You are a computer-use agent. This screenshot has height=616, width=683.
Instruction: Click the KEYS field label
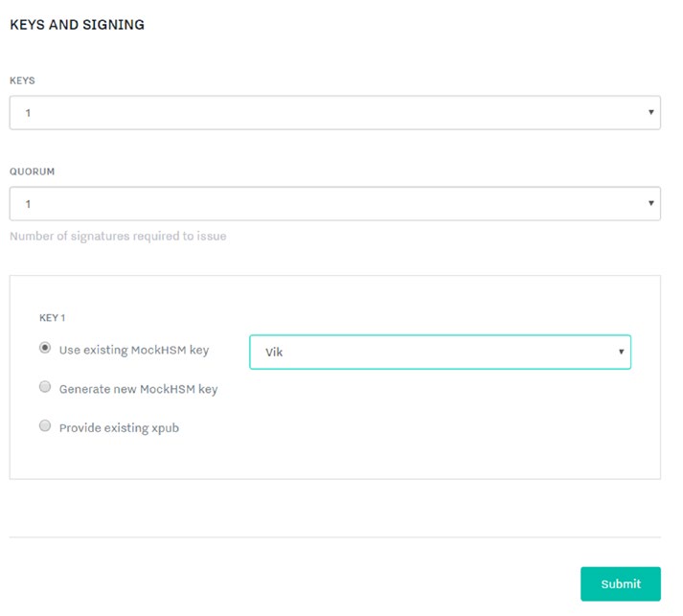click(x=22, y=81)
